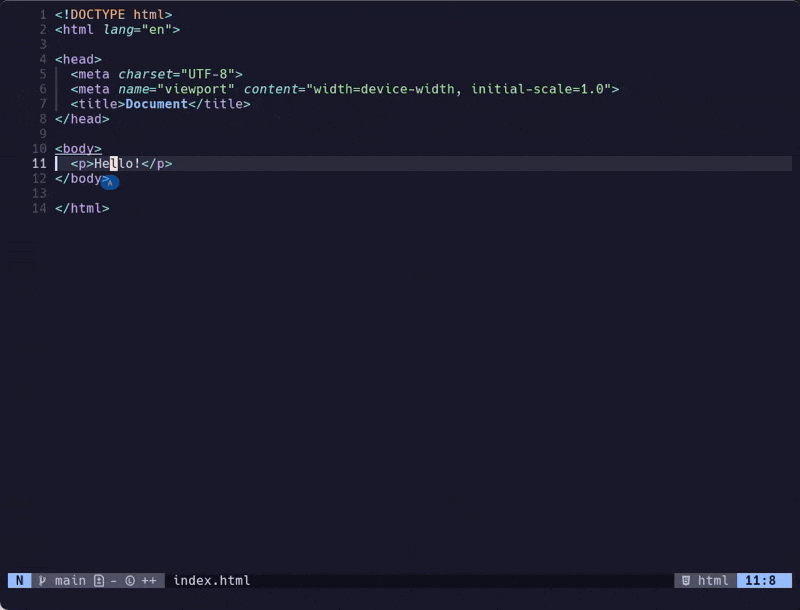Click the '<!DOCTYPE html>' line
Screen dimensions: 800x610
pos(113,15)
